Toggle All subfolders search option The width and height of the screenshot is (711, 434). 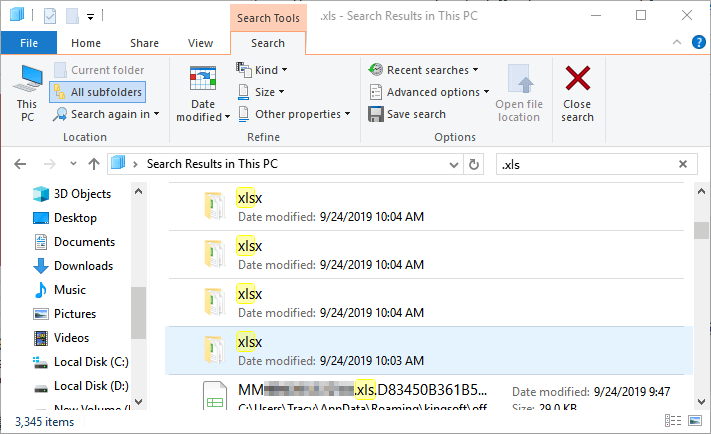click(x=97, y=92)
